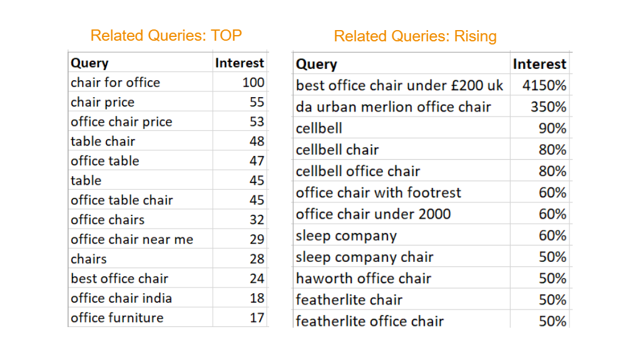Screen dimensions: 644x354
Task: Select 'da urban merlion office chair' cell
Action: [394, 107]
